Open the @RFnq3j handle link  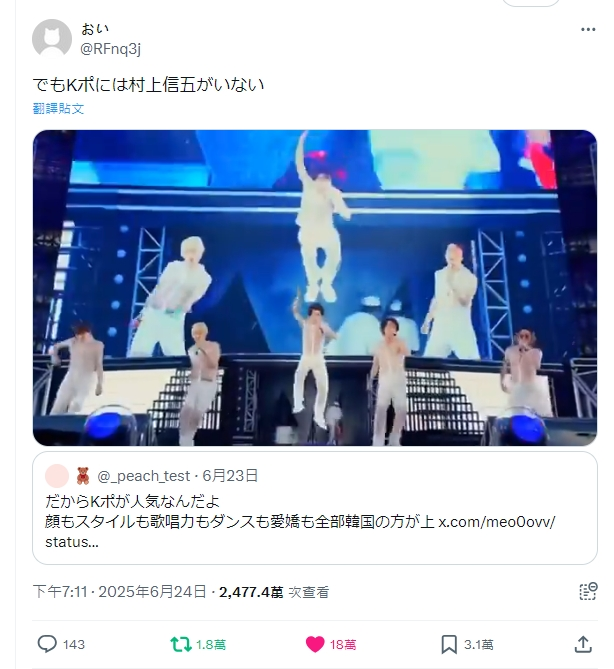tap(111, 49)
